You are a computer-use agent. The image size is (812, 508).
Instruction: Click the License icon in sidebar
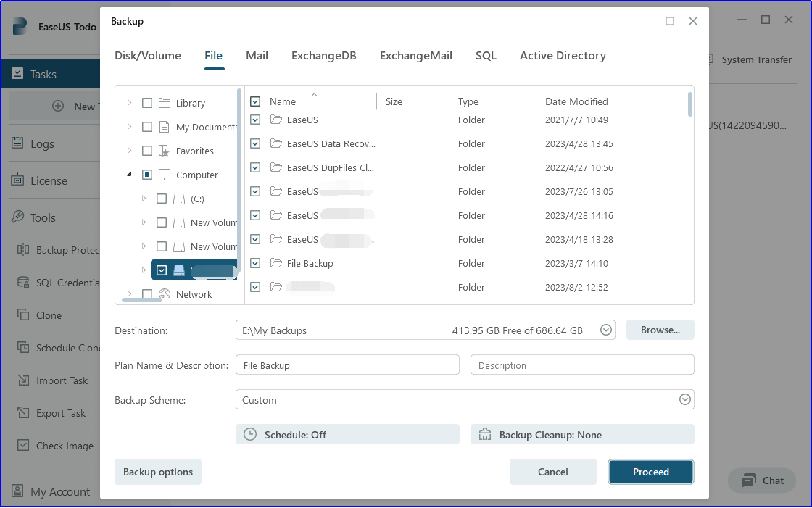[17, 180]
